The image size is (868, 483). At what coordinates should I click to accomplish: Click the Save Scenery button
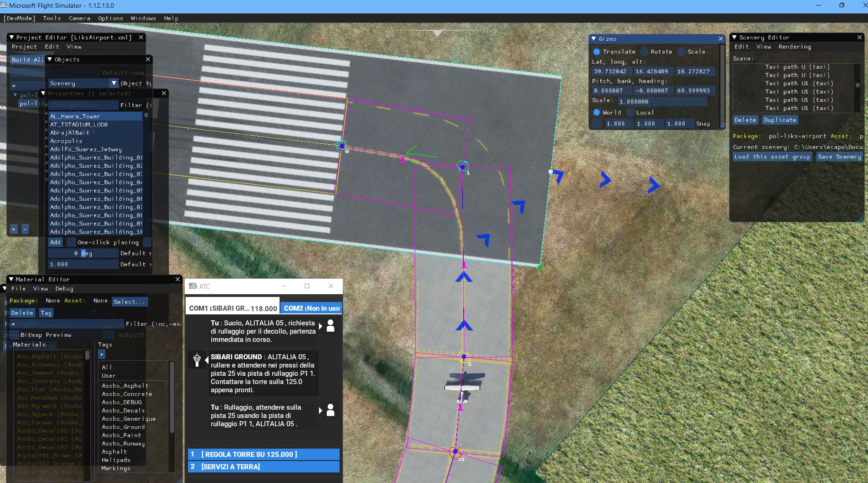click(839, 157)
